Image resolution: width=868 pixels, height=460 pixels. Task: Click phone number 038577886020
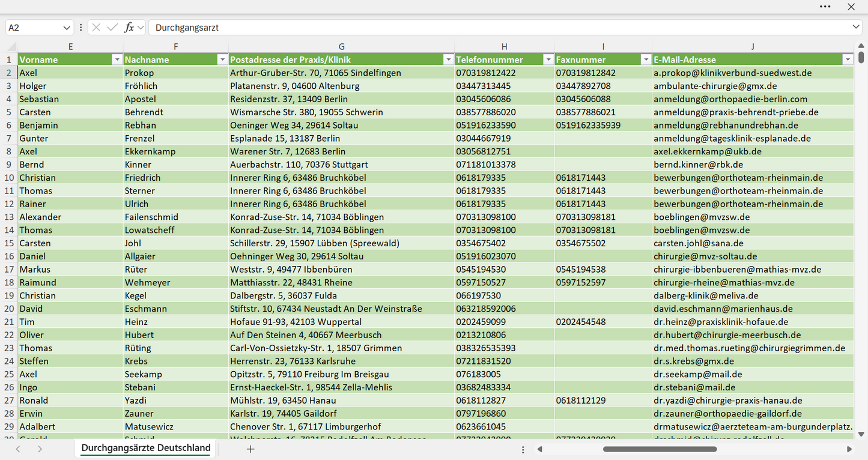tap(504, 112)
